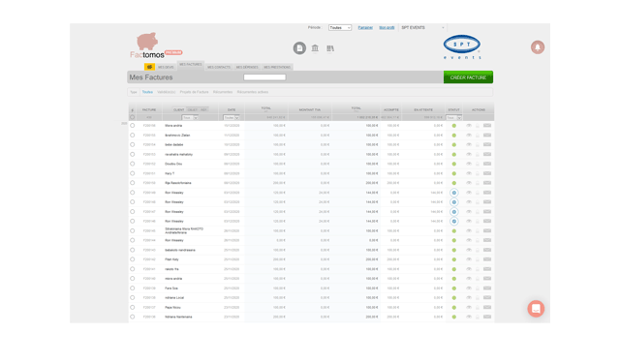Switch column view to CLIENT
This screenshot has width=620, height=364.
click(178, 109)
